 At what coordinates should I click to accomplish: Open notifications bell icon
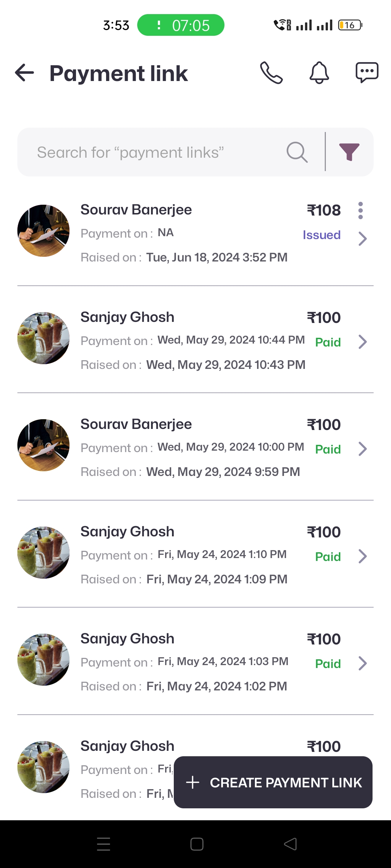point(319,73)
